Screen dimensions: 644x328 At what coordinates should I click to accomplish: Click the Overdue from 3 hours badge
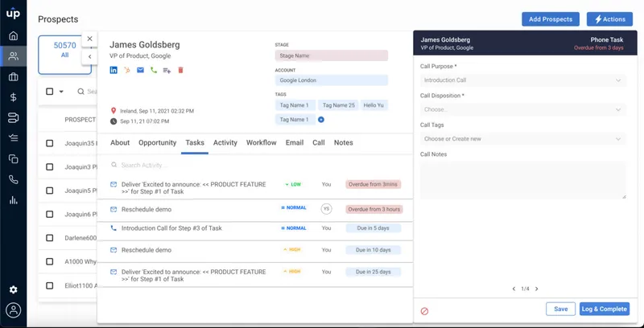(x=374, y=210)
